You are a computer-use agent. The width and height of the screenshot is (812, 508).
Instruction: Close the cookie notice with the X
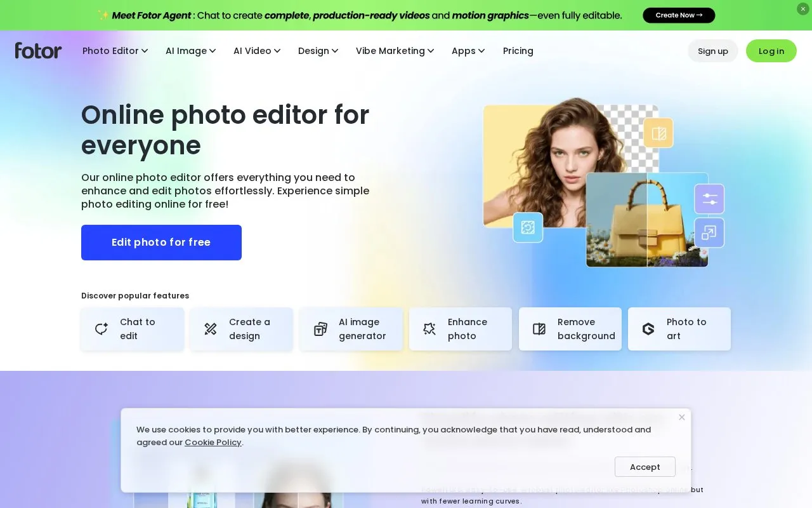682,417
